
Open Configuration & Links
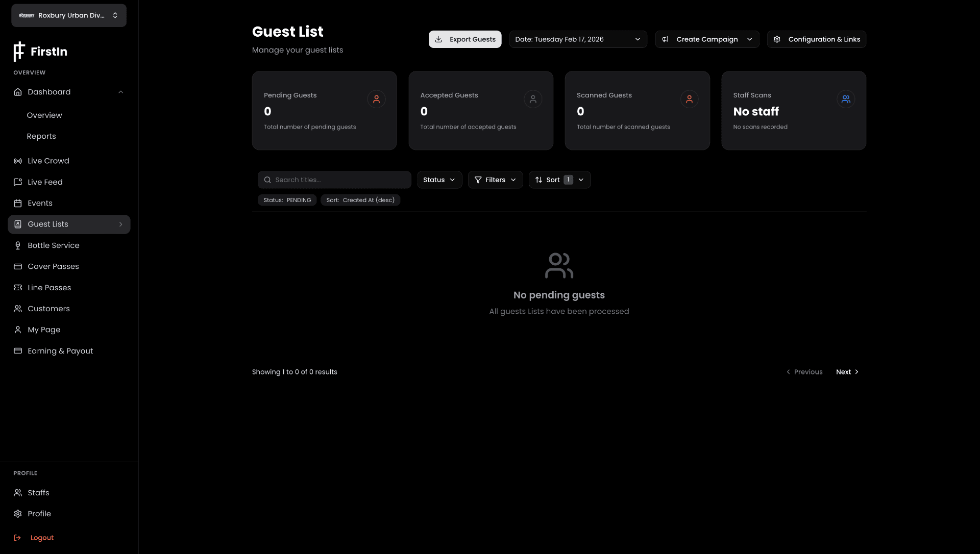(x=816, y=39)
